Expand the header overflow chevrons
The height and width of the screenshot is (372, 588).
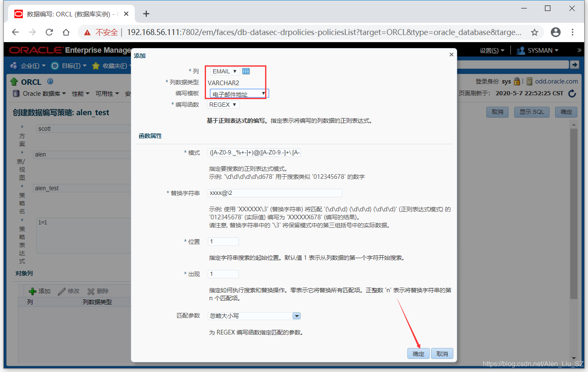579,50
